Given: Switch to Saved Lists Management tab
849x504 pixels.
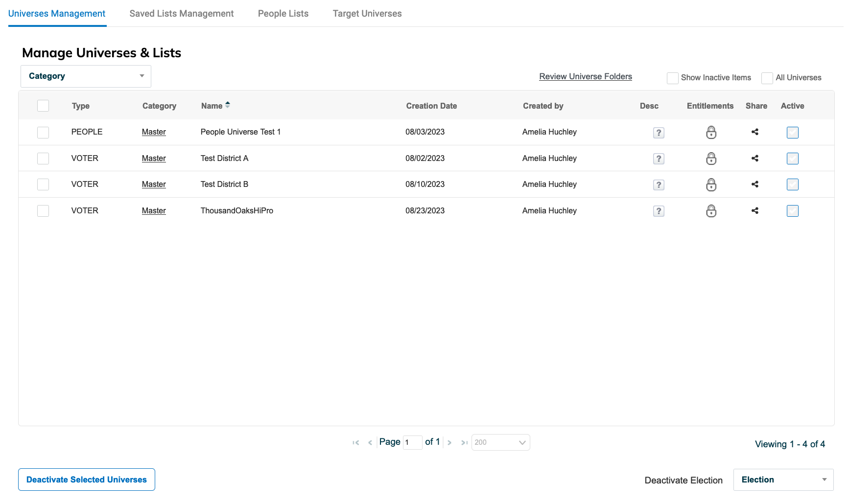Looking at the screenshot, I should click(182, 14).
